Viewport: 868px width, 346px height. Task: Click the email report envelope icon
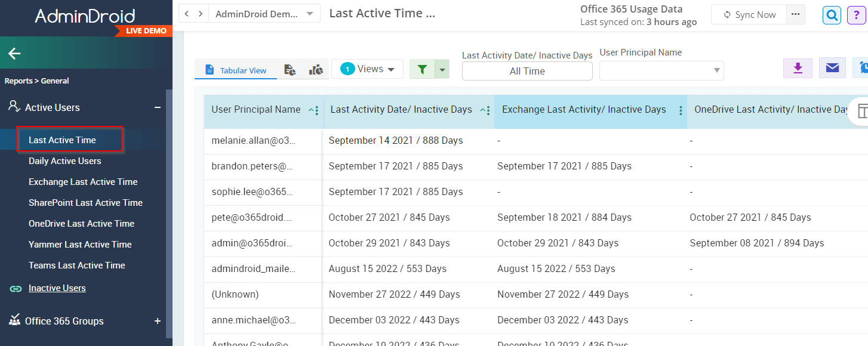[x=832, y=68]
